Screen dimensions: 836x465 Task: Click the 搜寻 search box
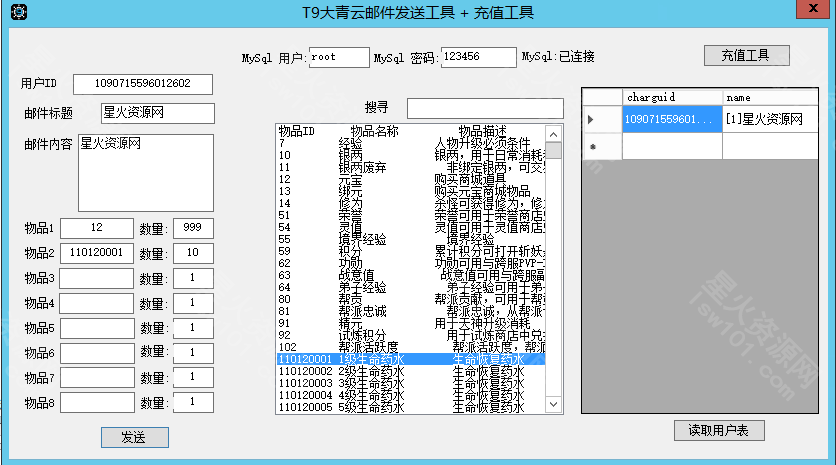(x=485, y=108)
